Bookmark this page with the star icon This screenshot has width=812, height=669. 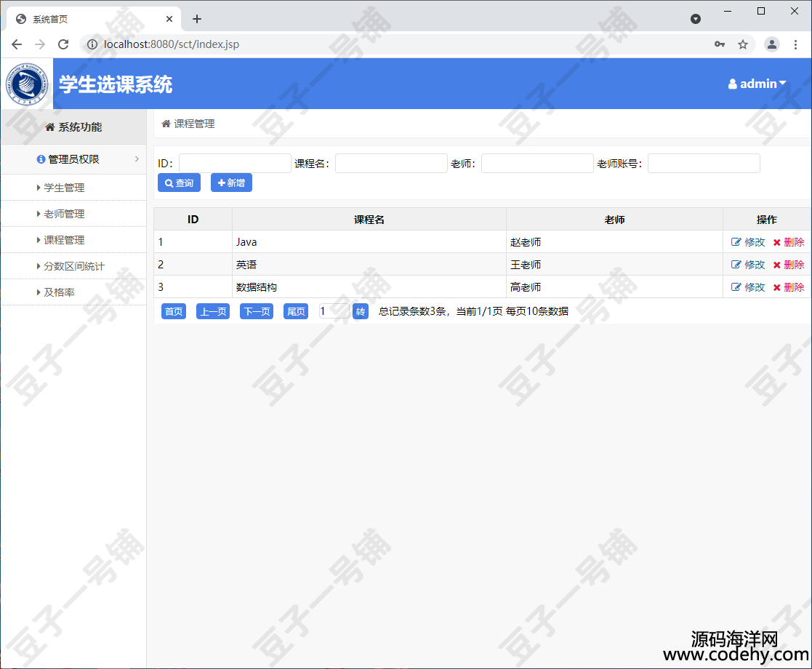point(743,44)
